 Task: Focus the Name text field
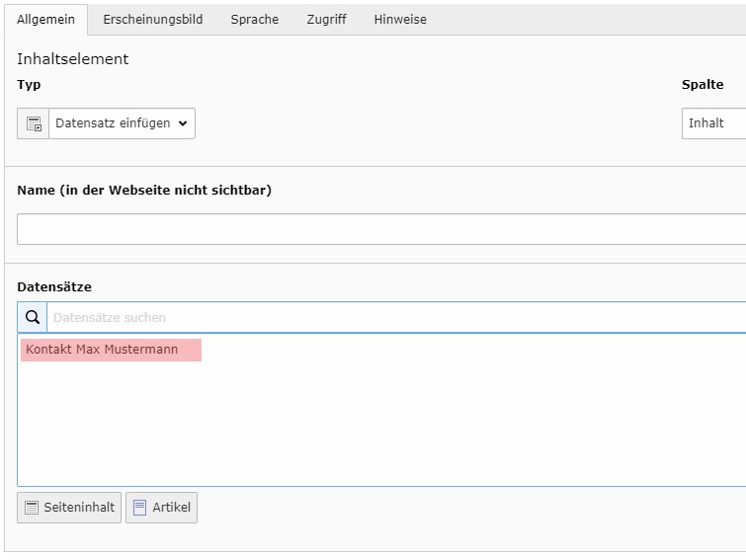[x=381, y=229]
